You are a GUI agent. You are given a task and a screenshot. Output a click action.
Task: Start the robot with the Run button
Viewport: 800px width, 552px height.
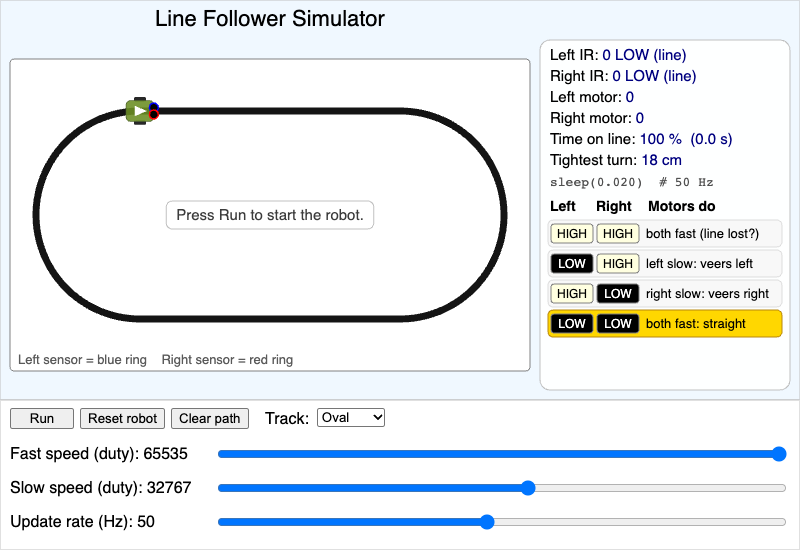click(42, 418)
